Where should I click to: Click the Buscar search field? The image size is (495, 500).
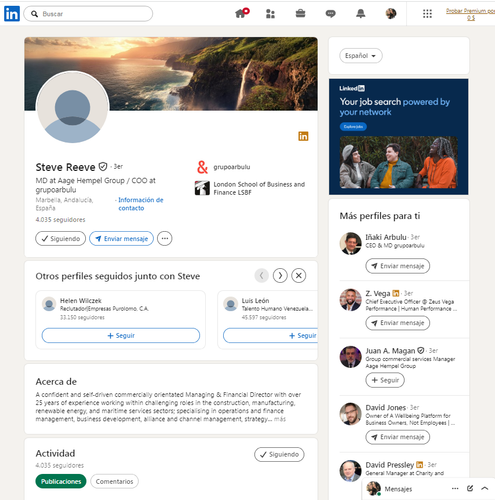pos(88,14)
